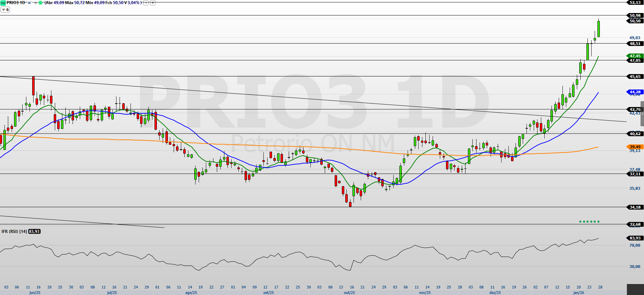
Task: Expand the collapsed side panel arrow at right edge
Action: [642, 114]
